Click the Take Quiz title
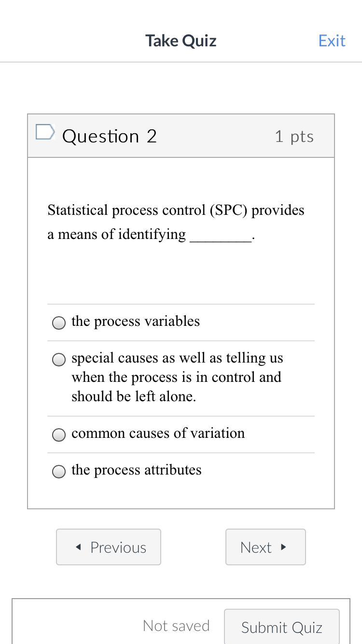The height and width of the screenshot is (644, 362). click(181, 41)
